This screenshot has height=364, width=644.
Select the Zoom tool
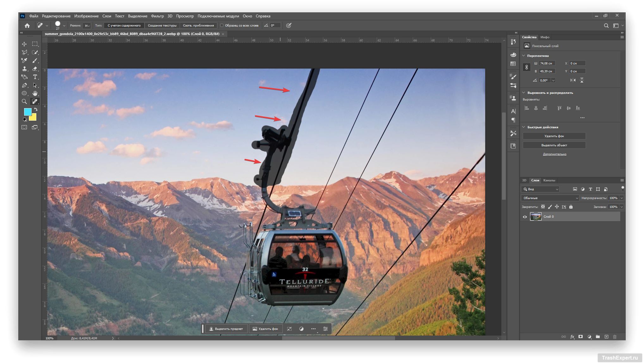(x=24, y=101)
